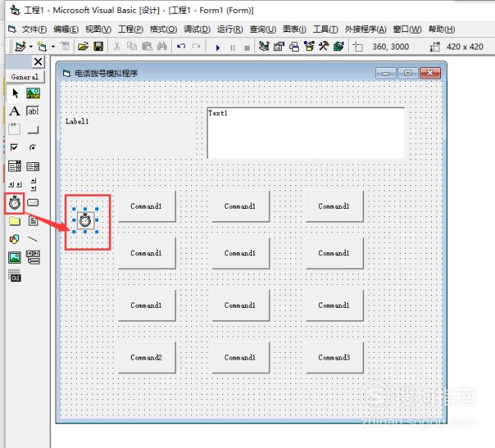
Task: Open the 格式(O) menu
Action: [163, 30]
